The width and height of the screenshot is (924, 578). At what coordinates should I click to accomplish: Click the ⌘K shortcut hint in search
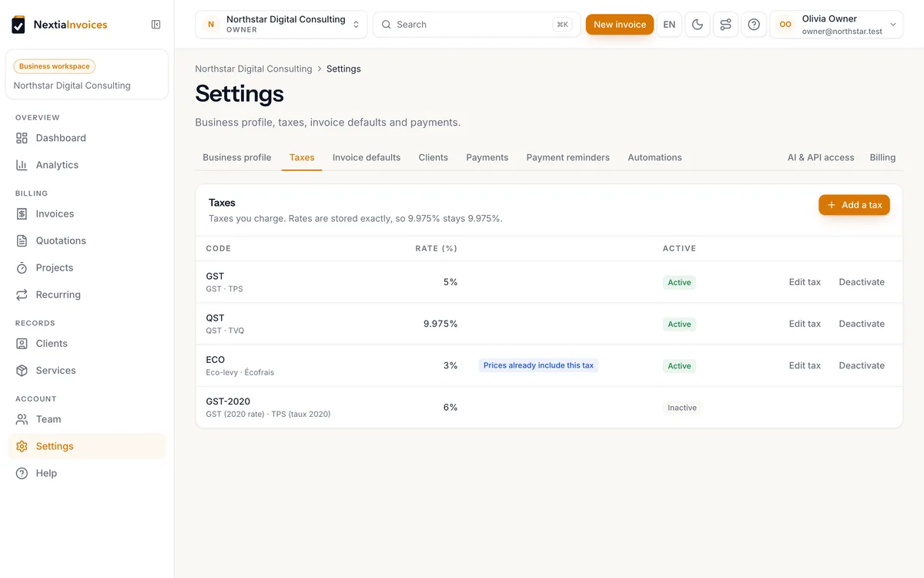point(562,25)
